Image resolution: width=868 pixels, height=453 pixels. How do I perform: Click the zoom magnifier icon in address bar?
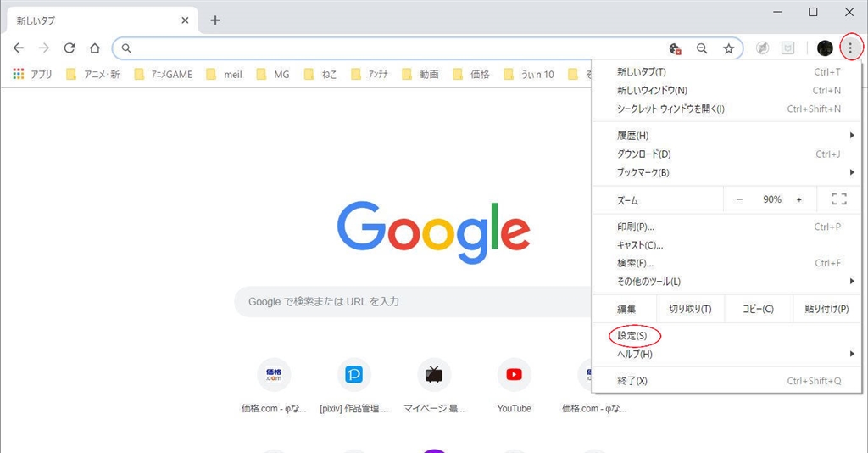pyautogui.click(x=702, y=48)
